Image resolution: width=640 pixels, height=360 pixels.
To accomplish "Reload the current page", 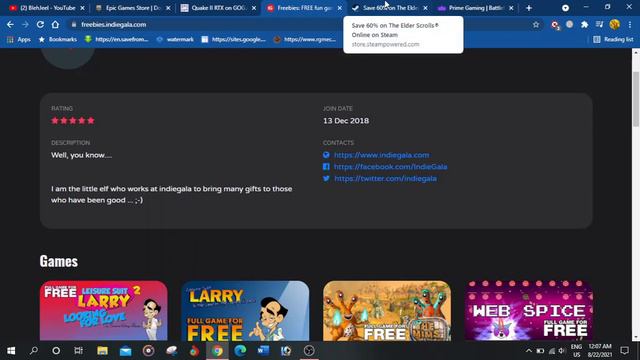I will (40, 24).
